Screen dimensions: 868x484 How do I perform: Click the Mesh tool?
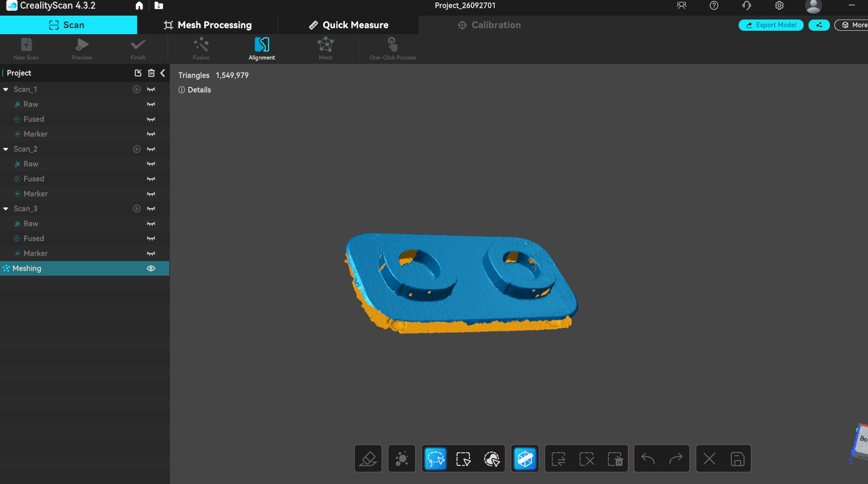(x=325, y=49)
